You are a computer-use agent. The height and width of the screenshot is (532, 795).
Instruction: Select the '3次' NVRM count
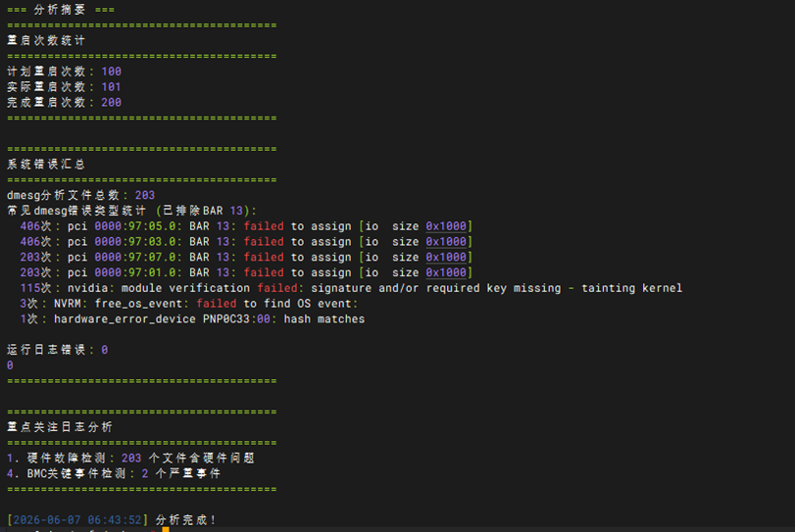click(x=29, y=304)
